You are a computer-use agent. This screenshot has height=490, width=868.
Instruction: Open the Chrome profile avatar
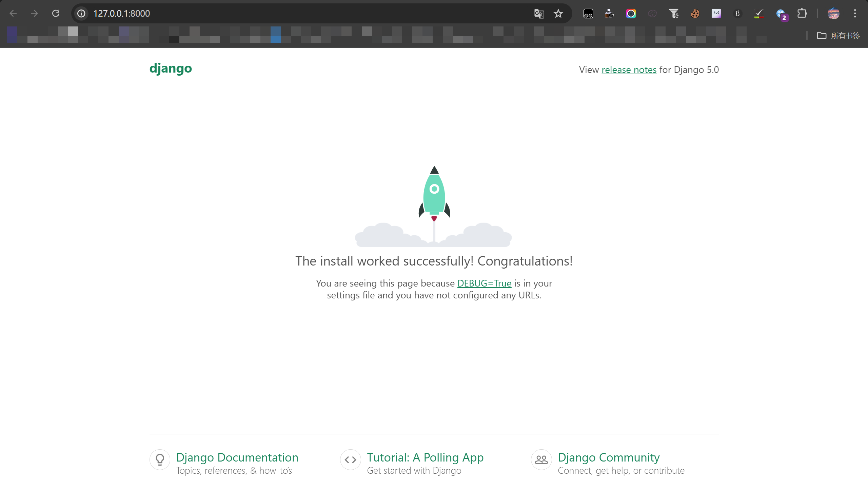[x=833, y=14]
